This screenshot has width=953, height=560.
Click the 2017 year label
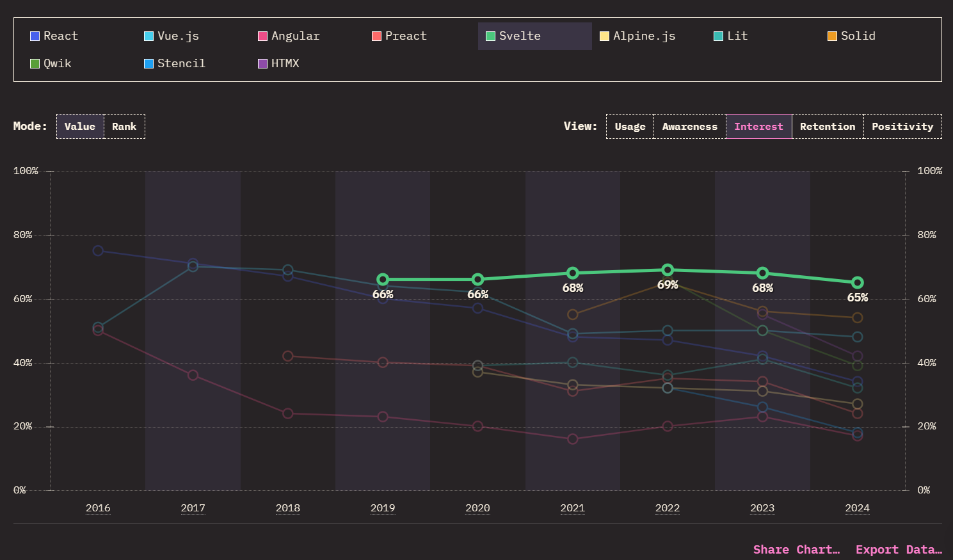point(193,508)
